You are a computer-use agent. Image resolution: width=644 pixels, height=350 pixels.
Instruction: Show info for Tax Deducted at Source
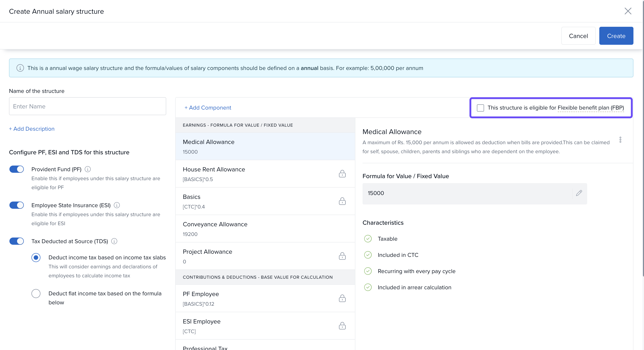(x=114, y=241)
